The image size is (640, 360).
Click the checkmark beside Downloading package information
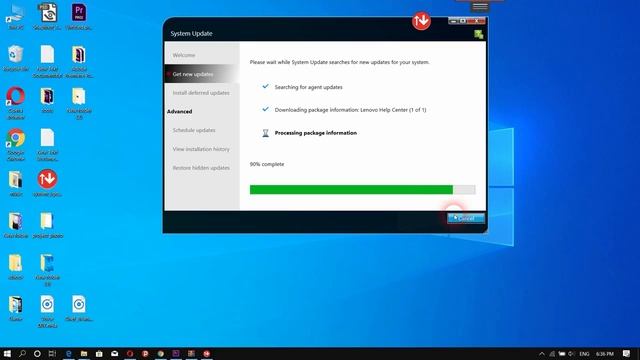[x=265, y=109]
